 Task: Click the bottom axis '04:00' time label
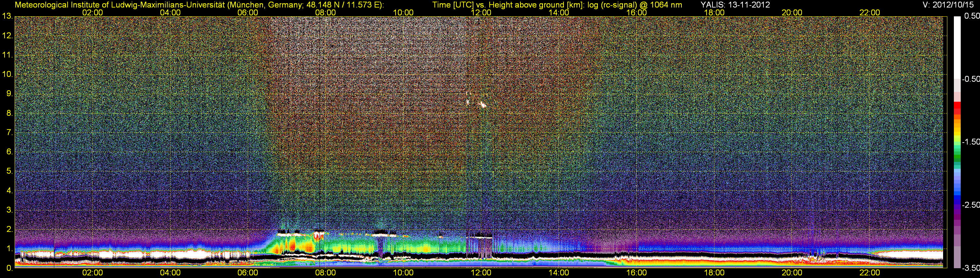(x=170, y=273)
